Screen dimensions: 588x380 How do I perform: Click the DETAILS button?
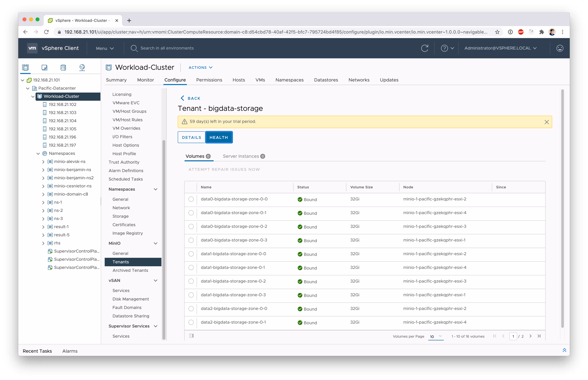click(191, 137)
